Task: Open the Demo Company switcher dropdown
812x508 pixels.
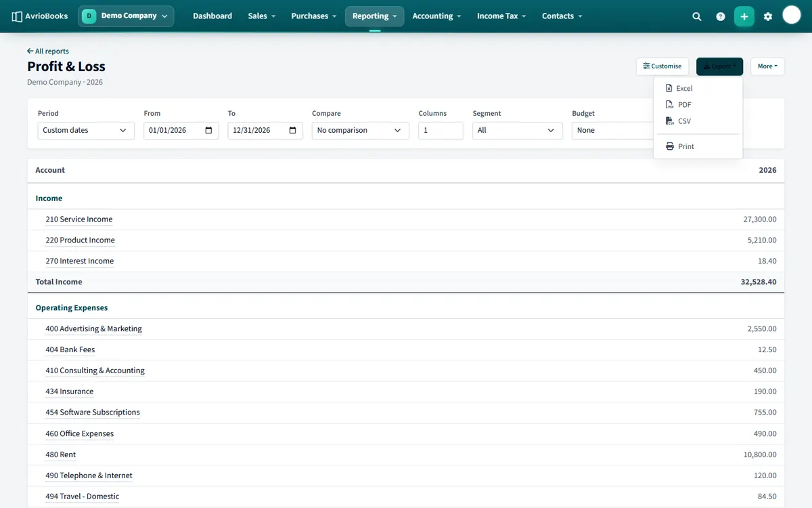Action: [x=126, y=16]
